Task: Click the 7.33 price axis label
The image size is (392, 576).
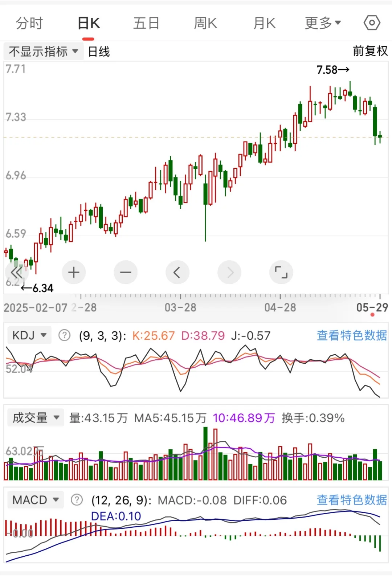Action: pyautogui.click(x=16, y=117)
